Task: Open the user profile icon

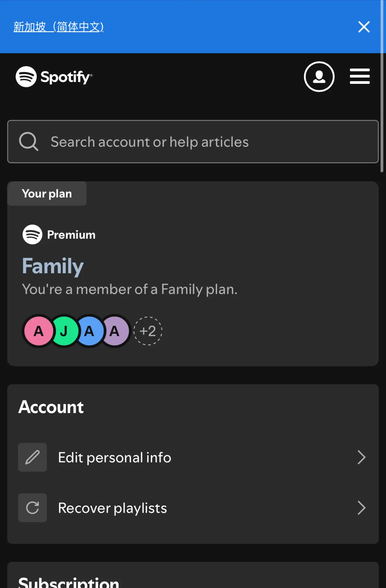Action: click(319, 77)
